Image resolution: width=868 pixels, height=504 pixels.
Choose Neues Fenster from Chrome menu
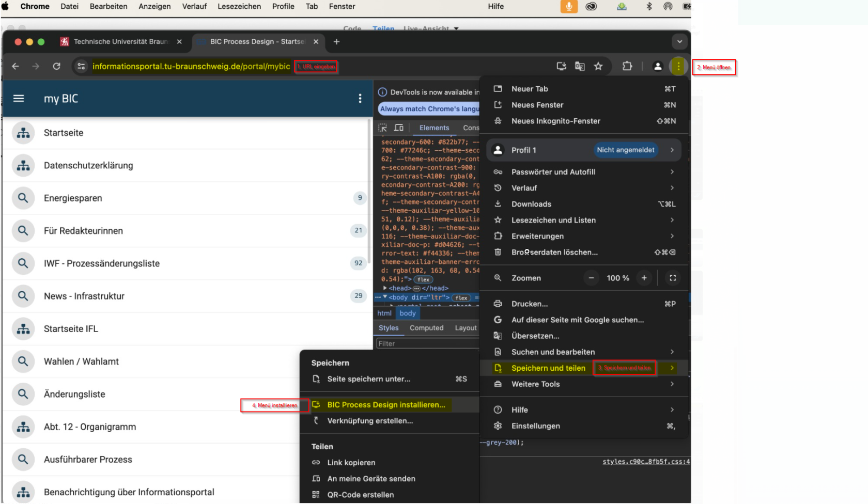(584, 105)
